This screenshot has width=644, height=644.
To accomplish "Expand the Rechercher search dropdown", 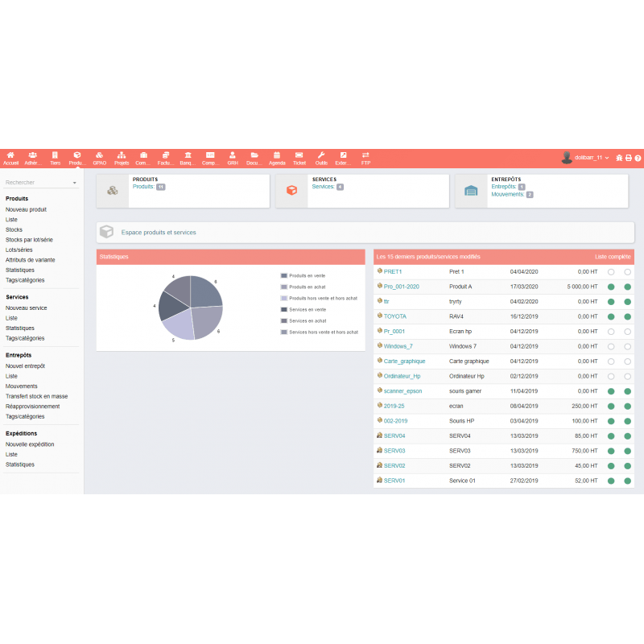I will [74, 183].
